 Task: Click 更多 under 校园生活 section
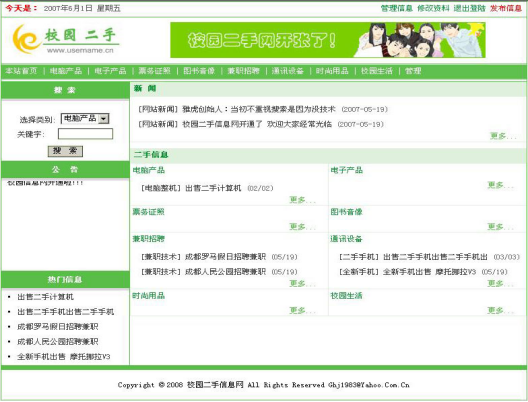[x=500, y=310]
